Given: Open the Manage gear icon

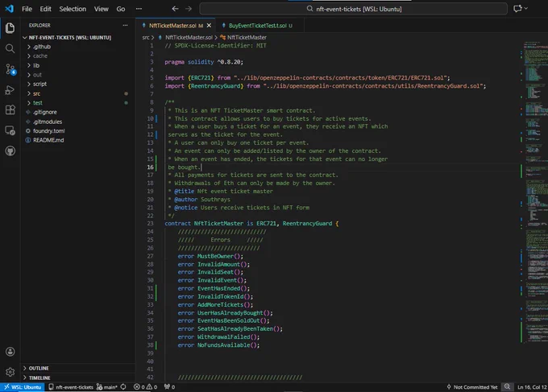Looking at the screenshot, I should click(10, 372).
